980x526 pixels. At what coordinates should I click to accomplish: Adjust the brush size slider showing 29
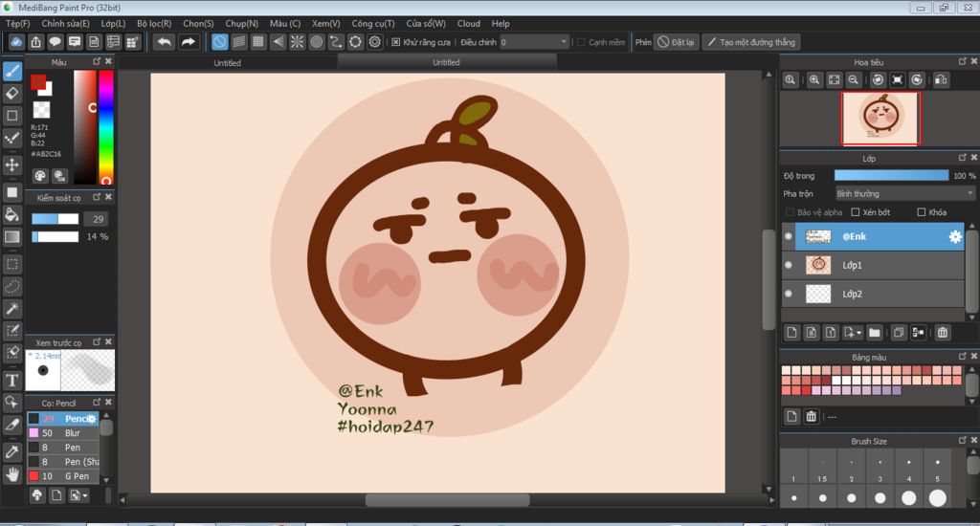(x=55, y=219)
